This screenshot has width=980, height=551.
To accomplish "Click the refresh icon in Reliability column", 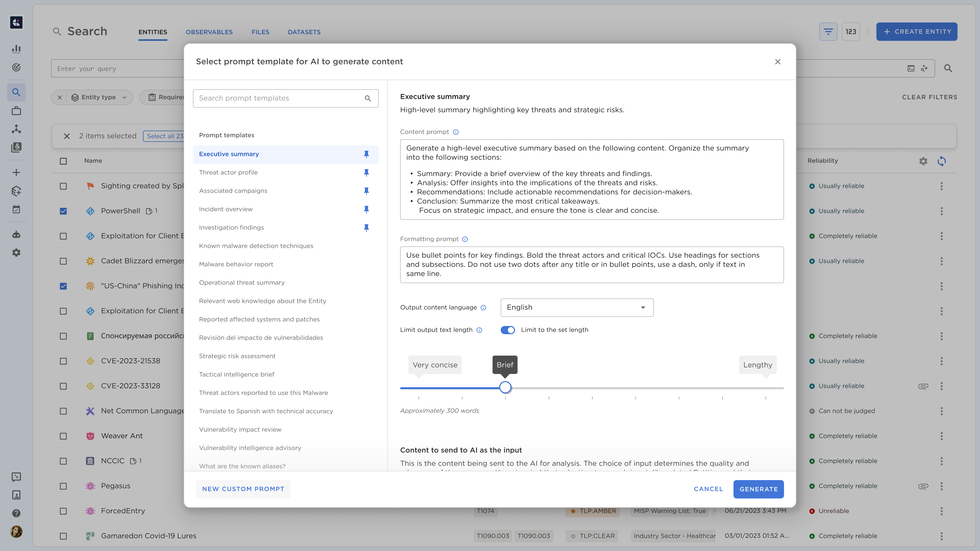I will point(942,161).
